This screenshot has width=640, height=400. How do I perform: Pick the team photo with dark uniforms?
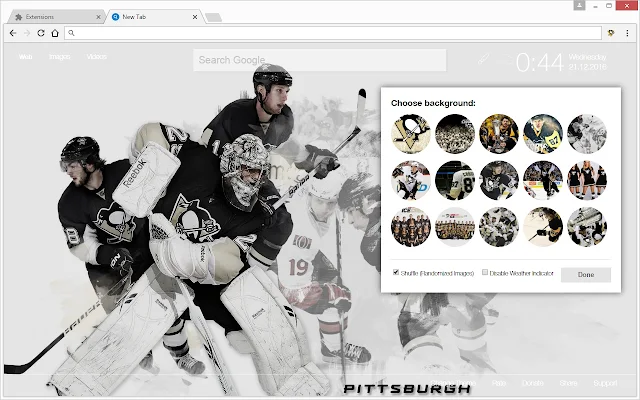(x=411, y=227)
